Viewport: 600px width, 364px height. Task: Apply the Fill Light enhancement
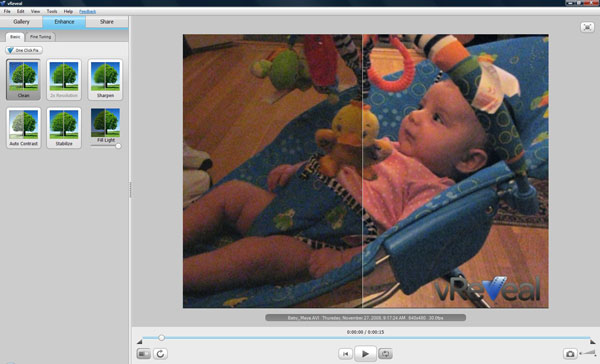click(105, 125)
